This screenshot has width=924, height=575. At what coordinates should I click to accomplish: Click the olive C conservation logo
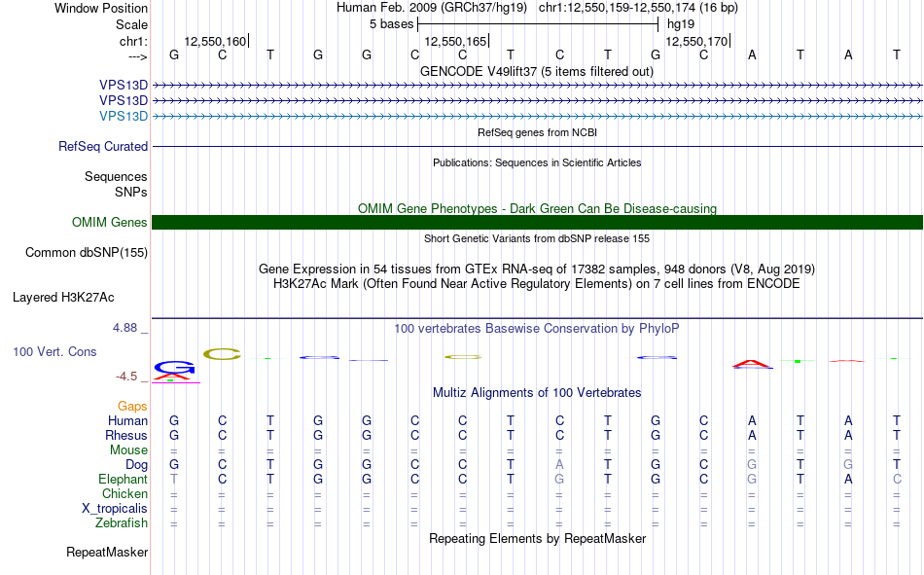pyautogui.click(x=222, y=354)
